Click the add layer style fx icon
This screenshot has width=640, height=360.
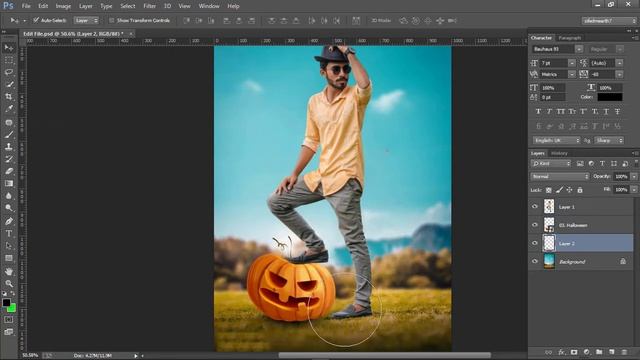tap(561, 352)
